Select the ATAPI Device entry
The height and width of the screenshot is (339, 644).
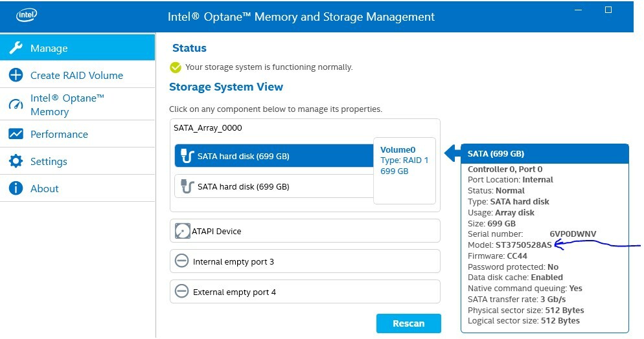pyautogui.click(x=305, y=231)
